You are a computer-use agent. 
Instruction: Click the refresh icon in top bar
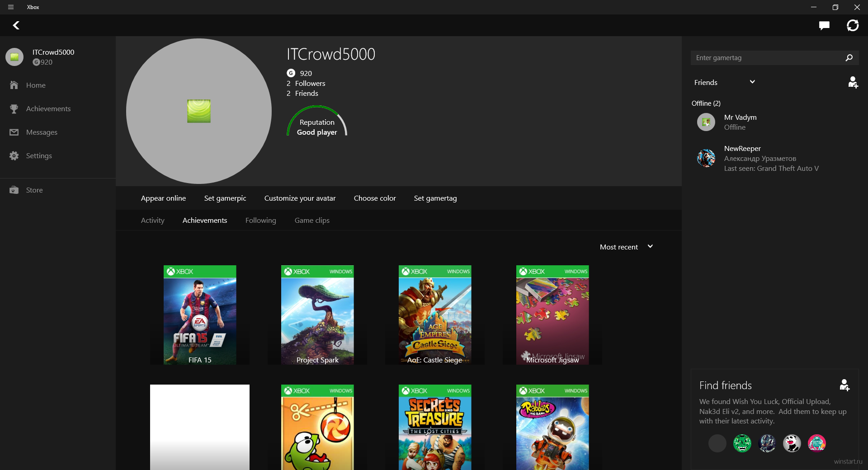(853, 25)
